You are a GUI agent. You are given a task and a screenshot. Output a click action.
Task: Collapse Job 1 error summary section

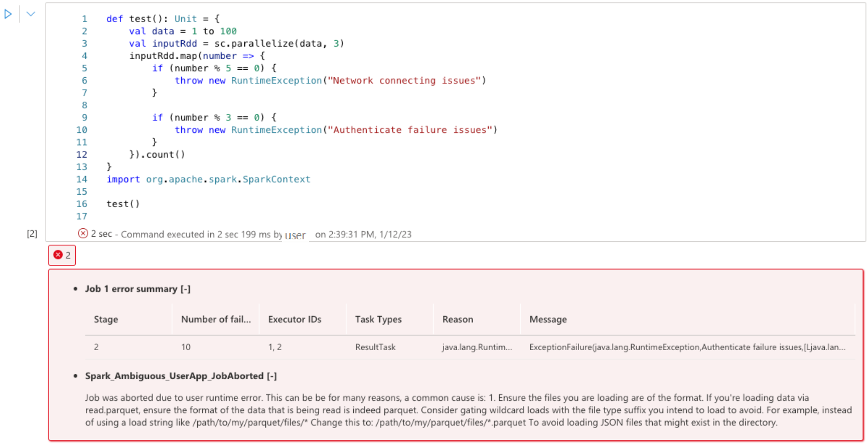(186, 289)
